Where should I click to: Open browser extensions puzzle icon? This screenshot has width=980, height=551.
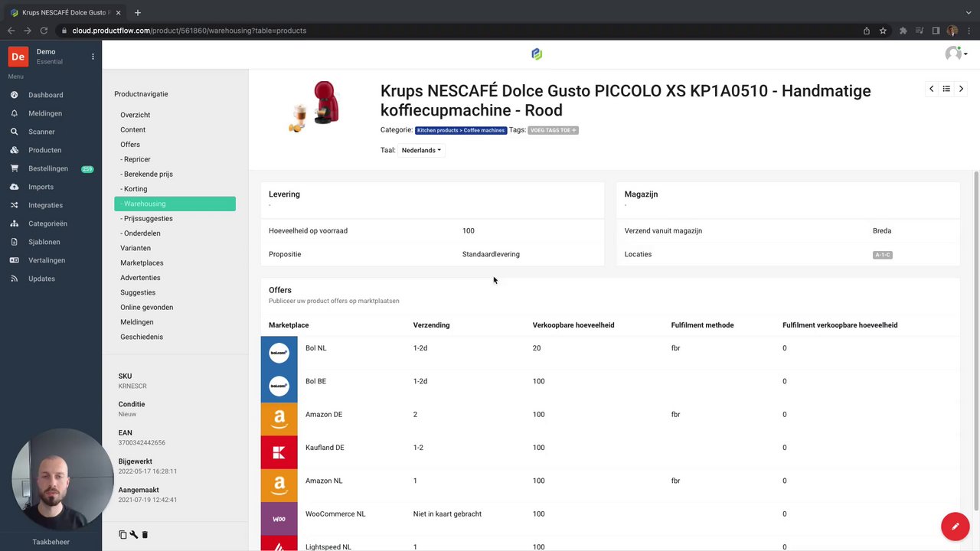903,31
